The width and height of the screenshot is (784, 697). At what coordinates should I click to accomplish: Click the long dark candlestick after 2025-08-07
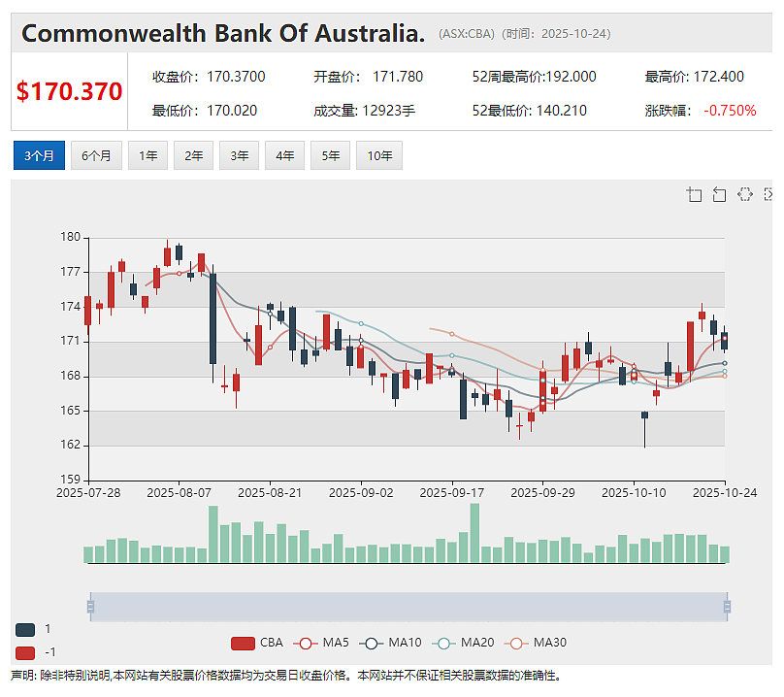[213, 318]
